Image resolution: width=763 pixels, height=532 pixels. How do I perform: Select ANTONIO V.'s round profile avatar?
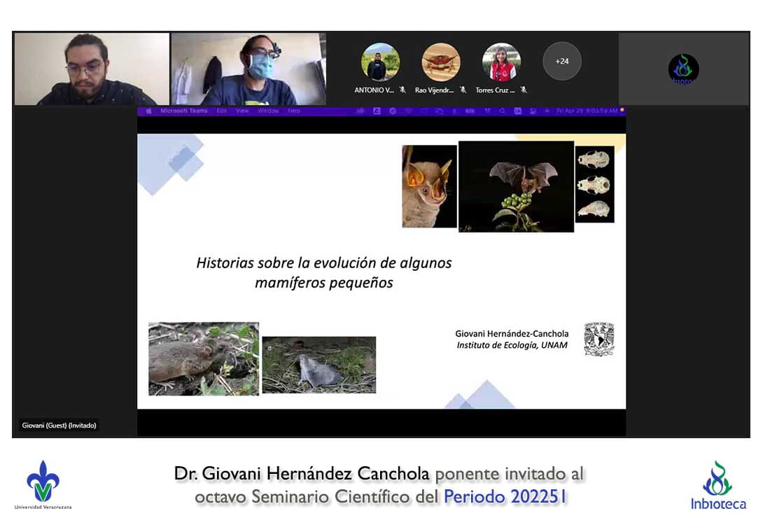click(x=380, y=62)
